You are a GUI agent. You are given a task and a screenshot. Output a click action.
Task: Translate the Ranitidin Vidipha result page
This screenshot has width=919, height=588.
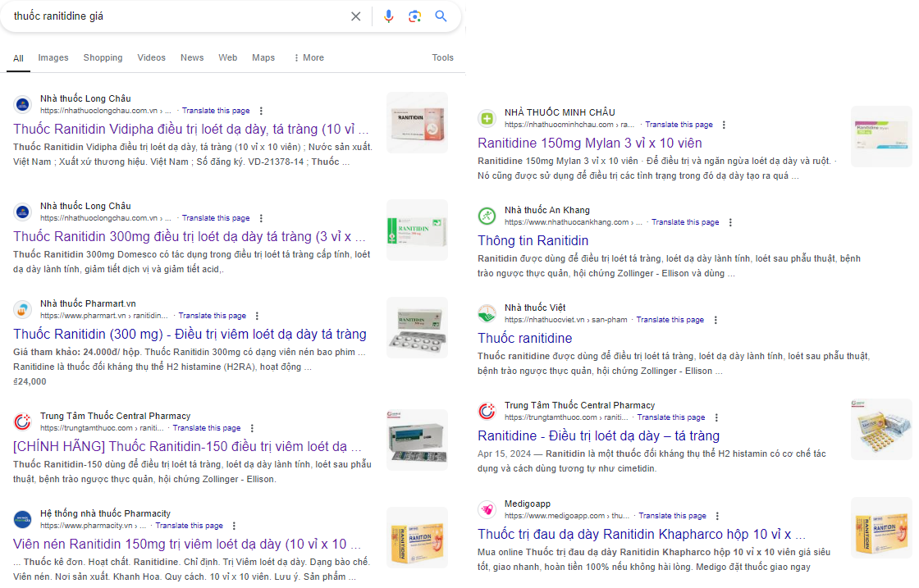point(216,111)
